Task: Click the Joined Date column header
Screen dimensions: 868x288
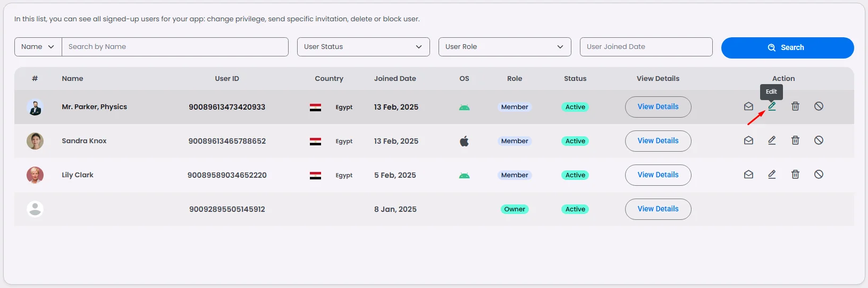Action: click(x=395, y=79)
